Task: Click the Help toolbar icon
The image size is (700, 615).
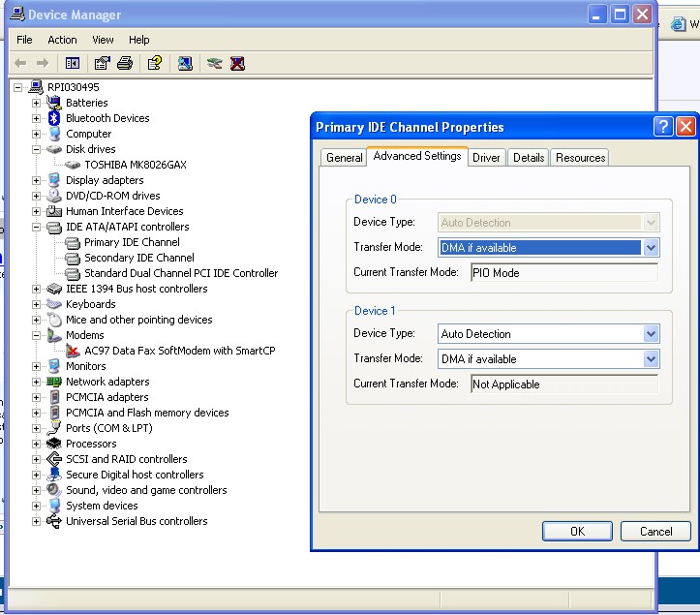Action: coord(154,63)
